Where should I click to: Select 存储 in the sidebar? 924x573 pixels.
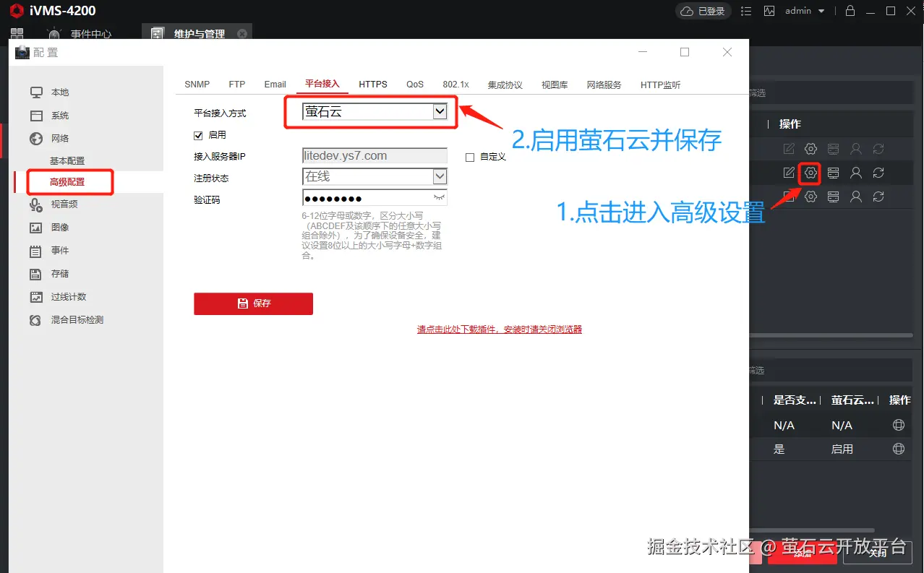coord(60,274)
